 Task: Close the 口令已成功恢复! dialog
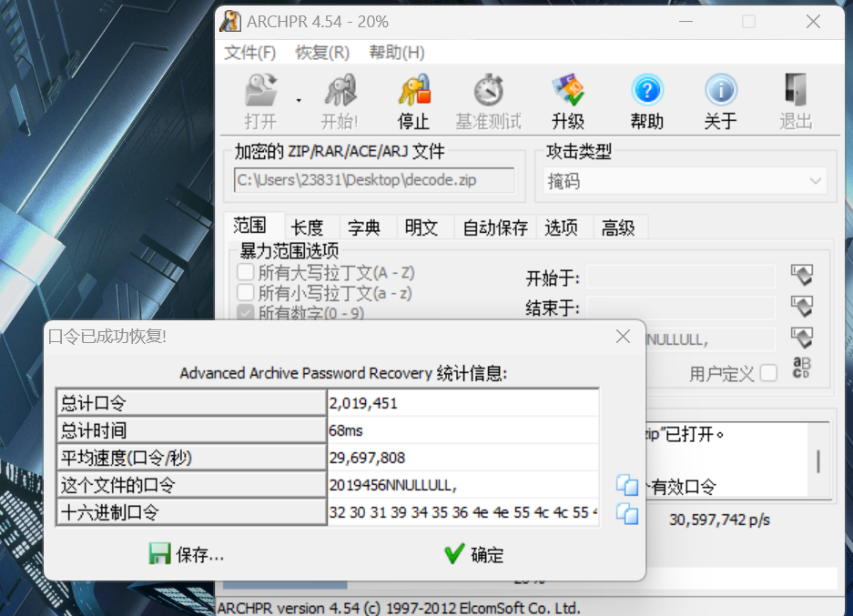pos(623,337)
